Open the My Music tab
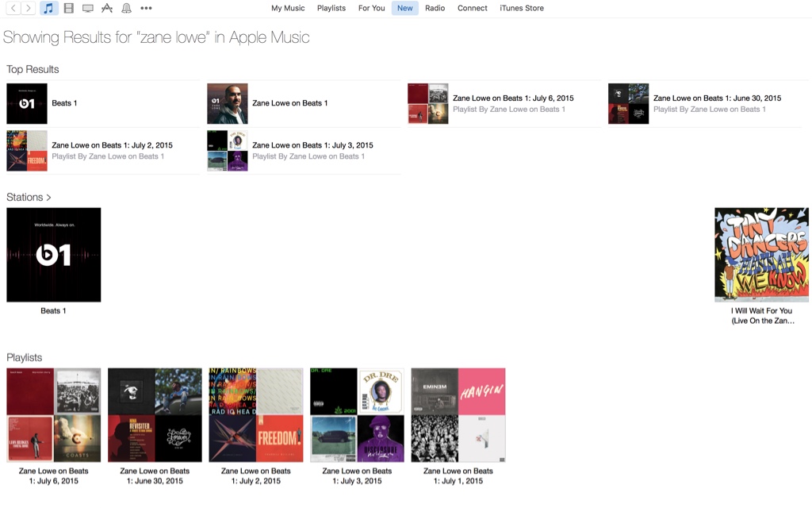Image resolution: width=812 pixels, height=508 pixels. coord(288,8)
